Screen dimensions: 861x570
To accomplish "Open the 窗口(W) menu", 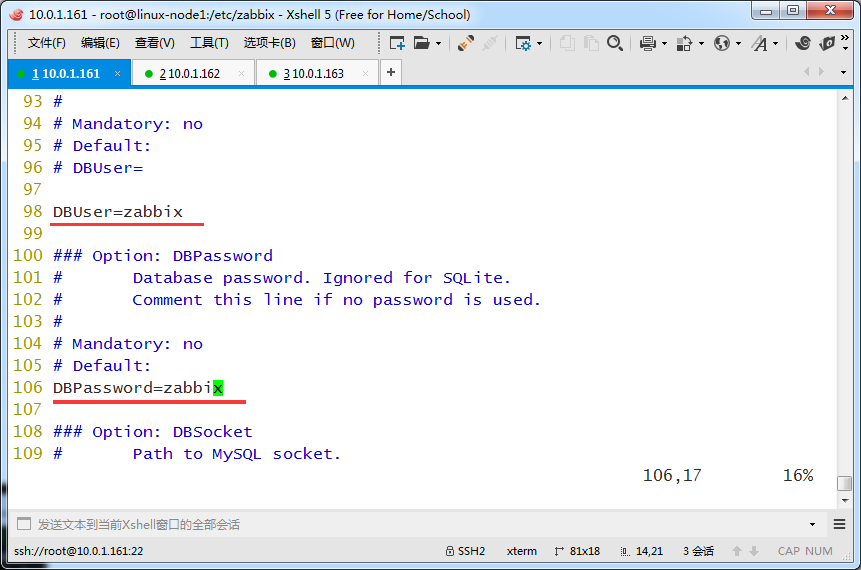I will 333,43.
